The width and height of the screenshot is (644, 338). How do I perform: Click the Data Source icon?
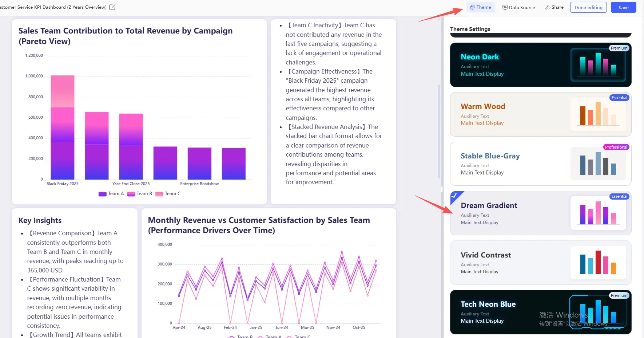click(505, 7)
